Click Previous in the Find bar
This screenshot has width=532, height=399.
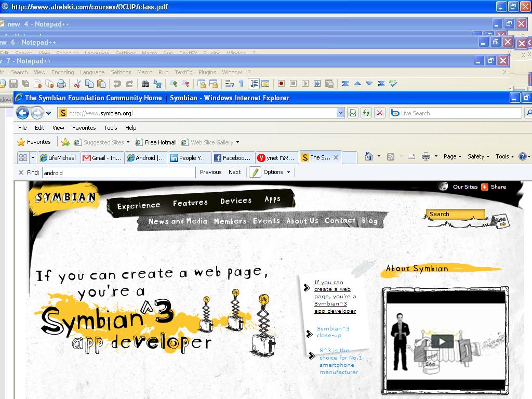pos(211,172)
